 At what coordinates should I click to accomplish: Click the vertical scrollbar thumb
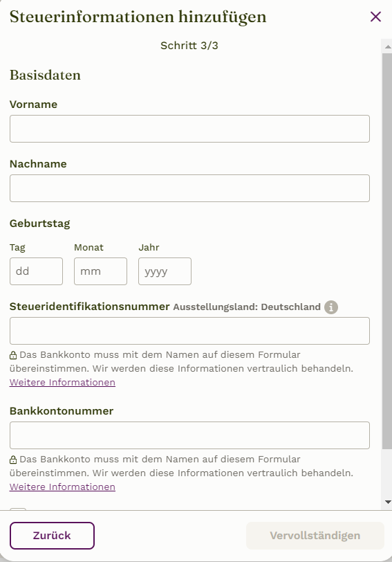(387, 251)
